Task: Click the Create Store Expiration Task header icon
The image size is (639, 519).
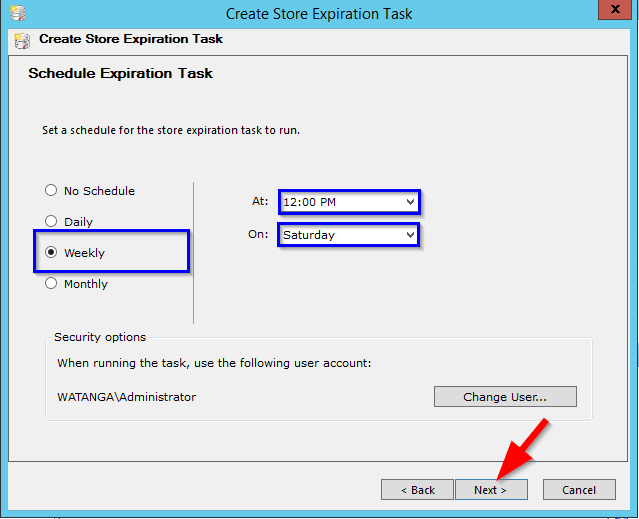Action: coord(22,41)
